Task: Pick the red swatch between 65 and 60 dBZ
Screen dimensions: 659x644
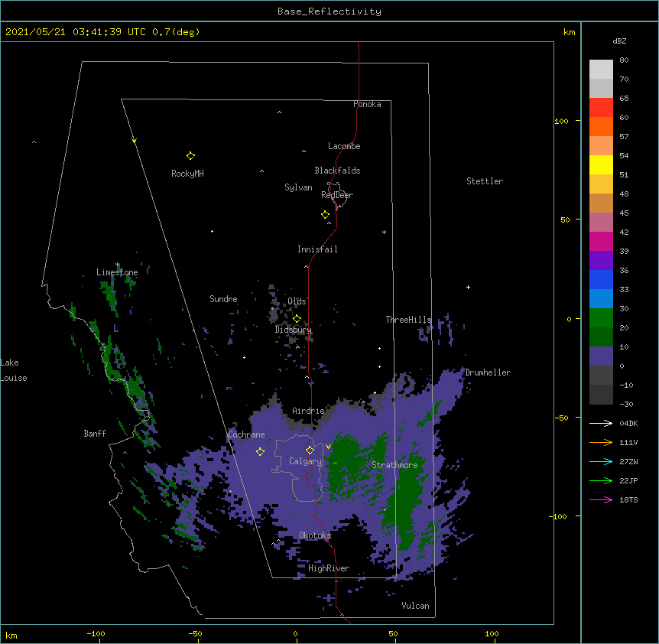Action: point(601,108)
